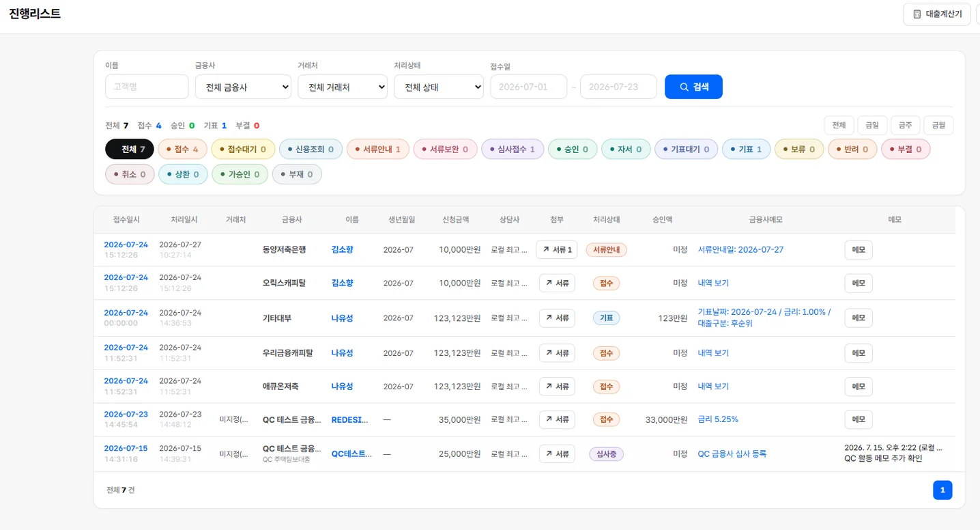This screenshot has width=980, height=530.
Task: Open 서류 attachment for 오릭스캐피탈 row
Action: point(557,283)
